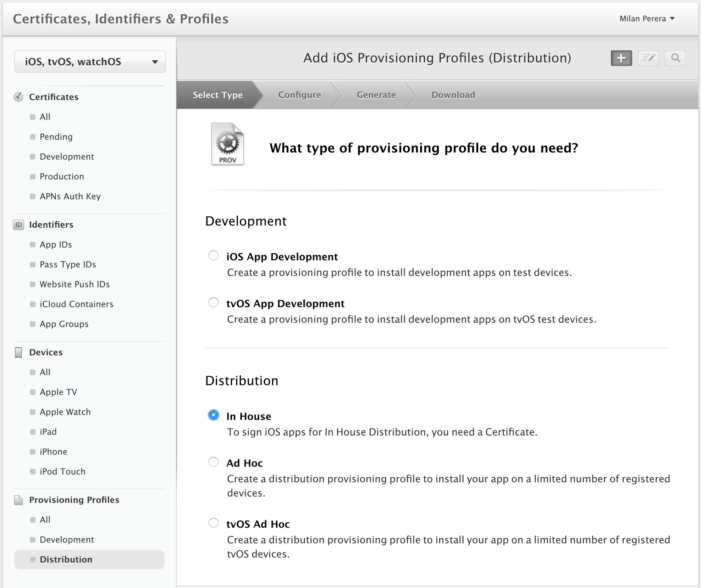Open iCloud Containers
Screen dimensions: 701x588
[x=76, y=304]
